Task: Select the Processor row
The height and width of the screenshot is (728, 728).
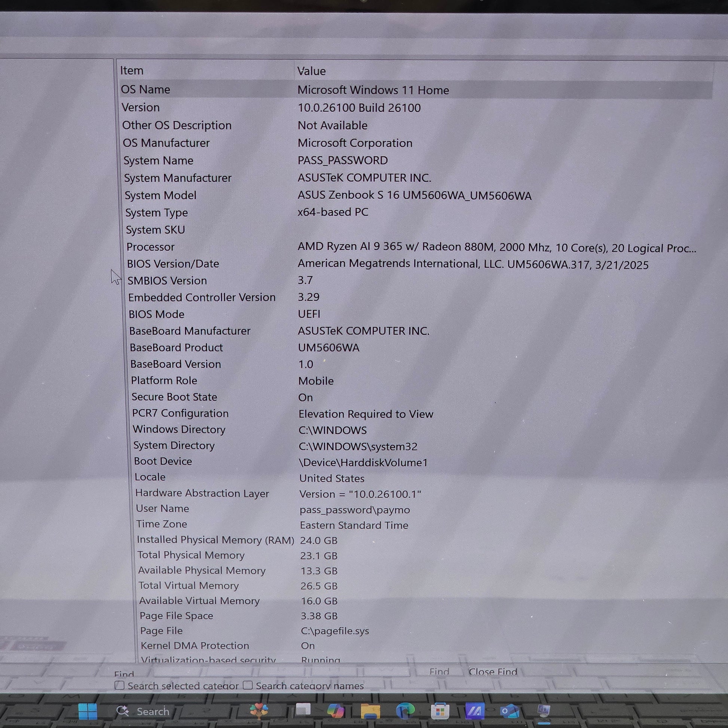Action: coord(150,247)
